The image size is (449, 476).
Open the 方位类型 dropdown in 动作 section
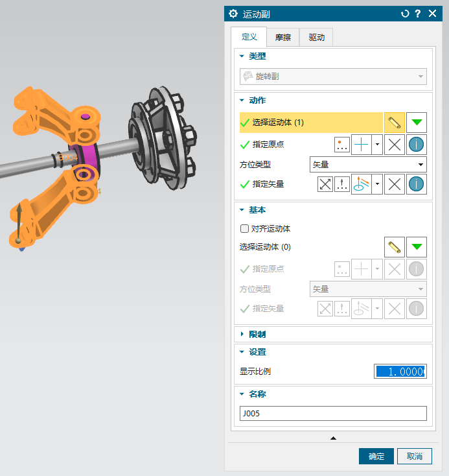(x=367, y=165)
